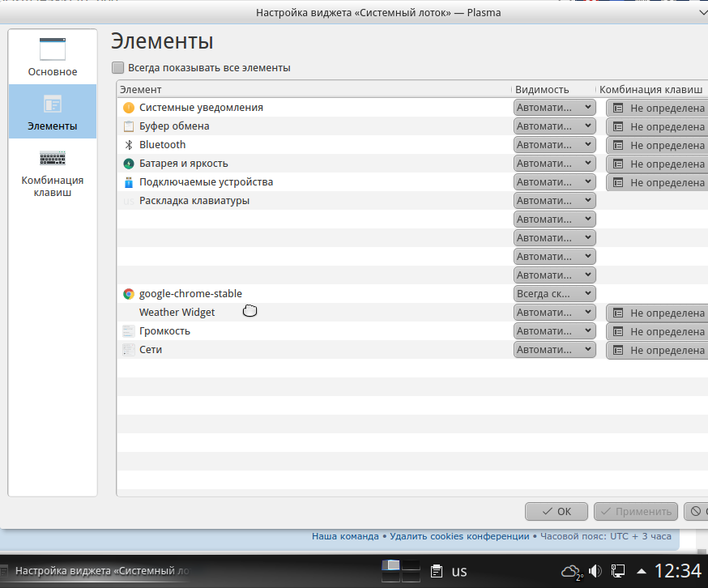Open the clipboard icon in the panel
This screenshot has height=588, width=708.
436,571
